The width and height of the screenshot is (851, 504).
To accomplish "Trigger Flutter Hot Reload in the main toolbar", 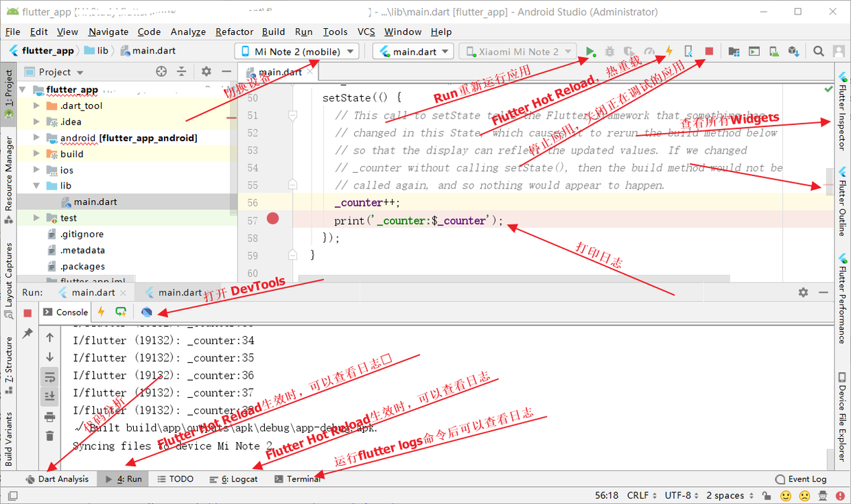I will 668,51.
